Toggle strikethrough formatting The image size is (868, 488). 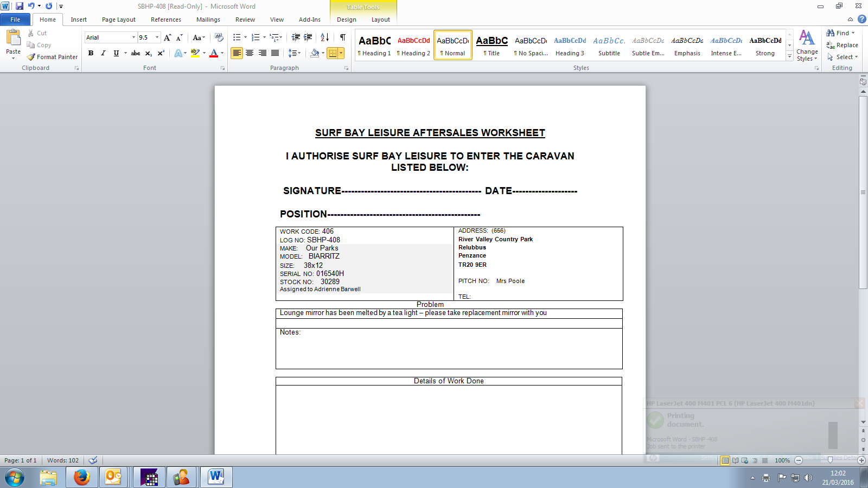[x=136, y=53]
